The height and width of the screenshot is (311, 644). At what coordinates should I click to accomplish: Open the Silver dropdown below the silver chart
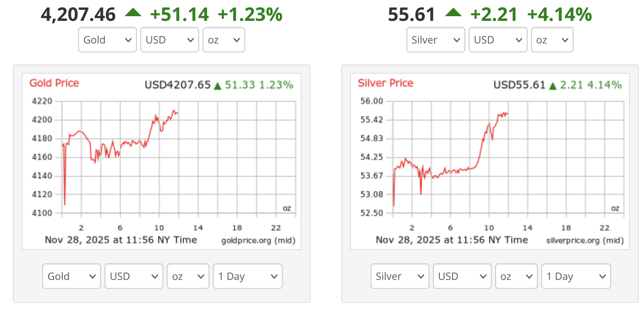point(400,276)
